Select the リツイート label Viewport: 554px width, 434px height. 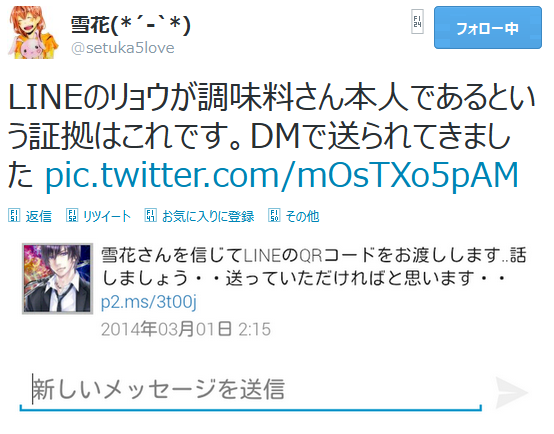[x=107, y=216]
